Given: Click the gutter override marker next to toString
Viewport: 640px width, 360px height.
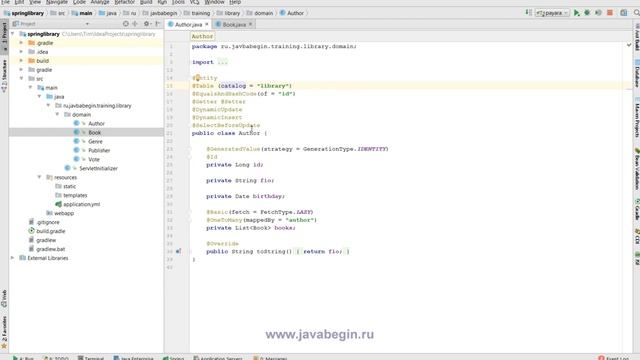Looking at the screenshot, I should 178,251.
